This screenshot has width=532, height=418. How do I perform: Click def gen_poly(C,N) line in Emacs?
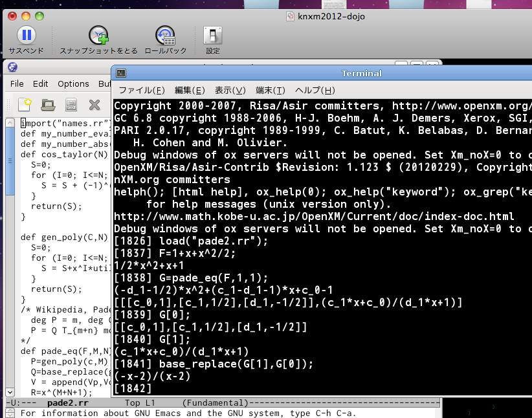click(64, 237)
